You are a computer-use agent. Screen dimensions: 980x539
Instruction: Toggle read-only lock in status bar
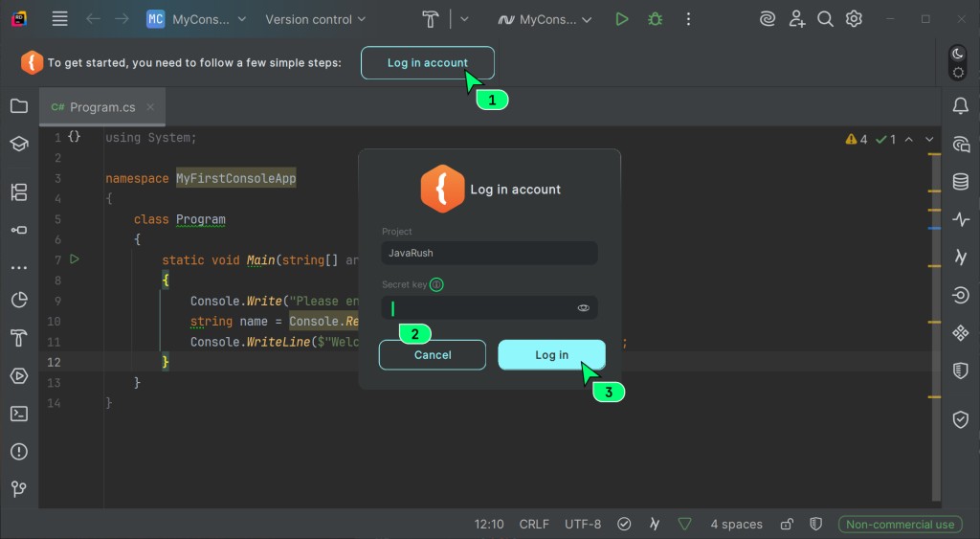tap(786, 524)
